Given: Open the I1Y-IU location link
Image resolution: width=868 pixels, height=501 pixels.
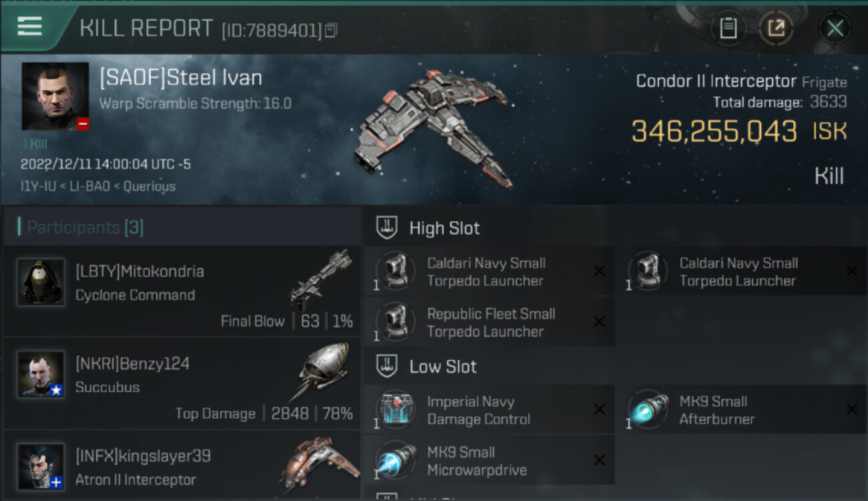Looking at the screenshot, I should [38, 186].
